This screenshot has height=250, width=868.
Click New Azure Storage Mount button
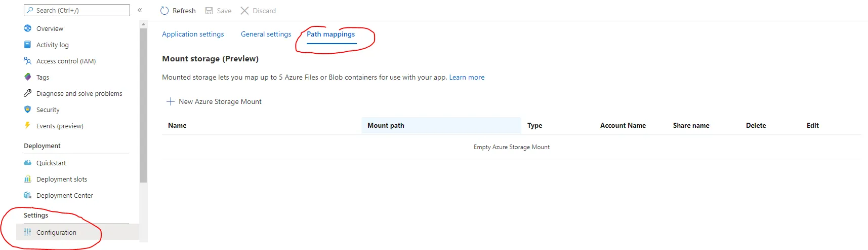[214, 101]
